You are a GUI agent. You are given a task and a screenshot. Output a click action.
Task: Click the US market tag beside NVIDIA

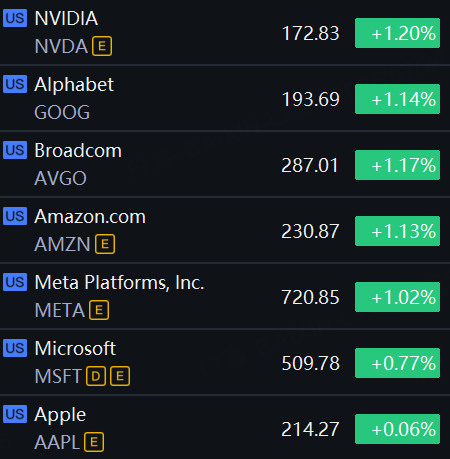[15, 18]
